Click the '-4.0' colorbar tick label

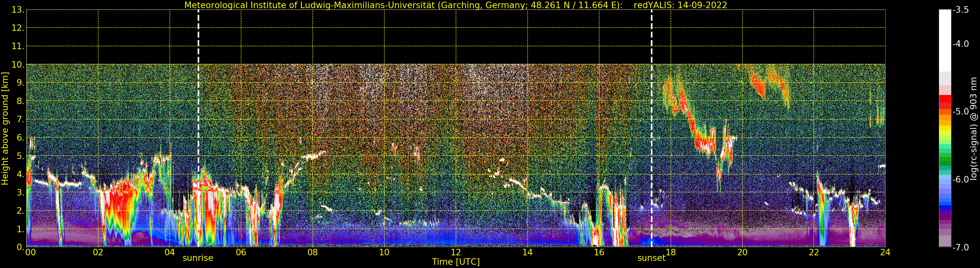(x=961, y=44)
